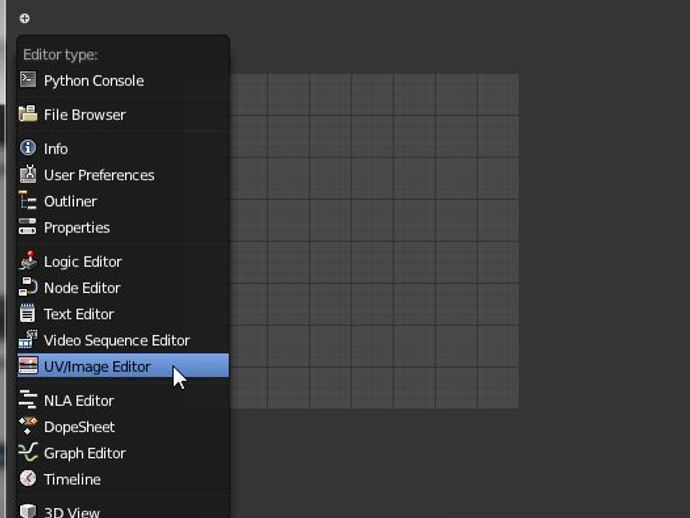
Task: Click the Info icon
Action: coord(28,148)
